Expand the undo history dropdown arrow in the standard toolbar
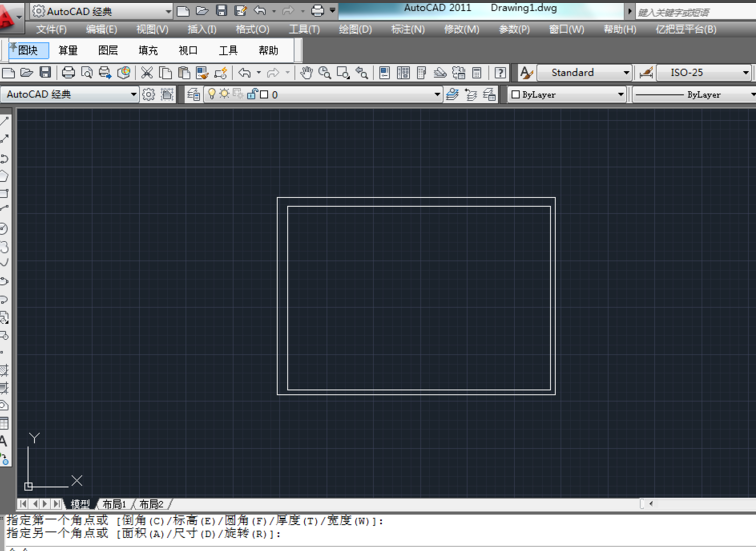Viewport: 756px width, 551px height. click(258, 73)
